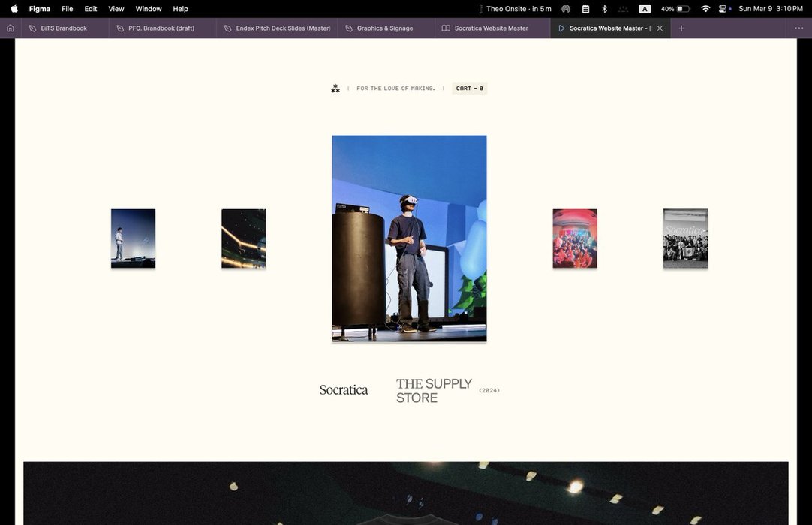Open the CART - 0 button
This screenshot has width=812, height=525.
tap(470, 88)
